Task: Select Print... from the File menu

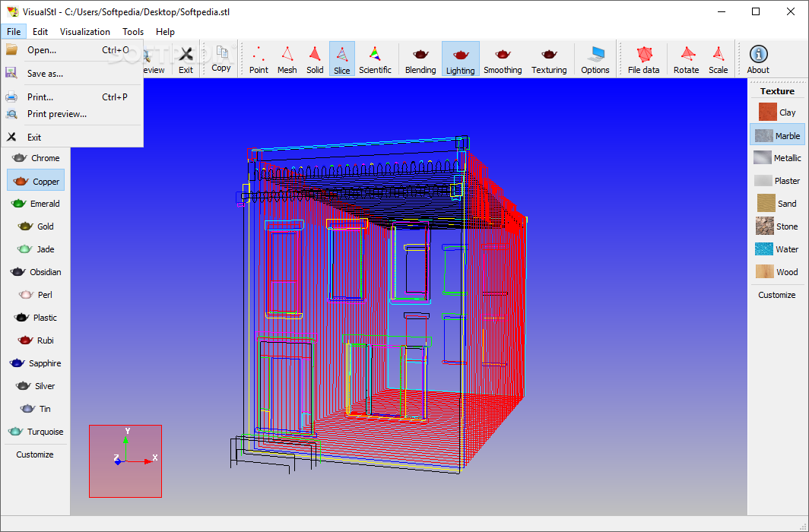Action: (x=72, y=97)
